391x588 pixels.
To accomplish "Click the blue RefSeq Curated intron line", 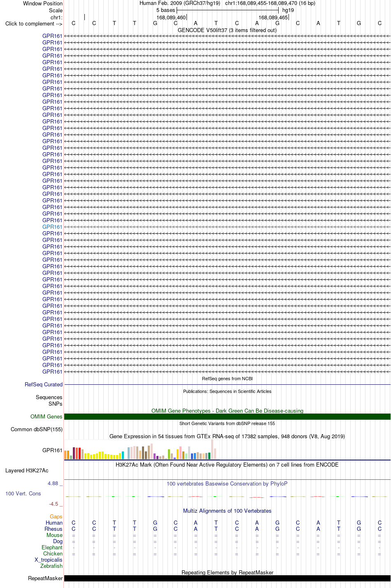I will [227, 384].
